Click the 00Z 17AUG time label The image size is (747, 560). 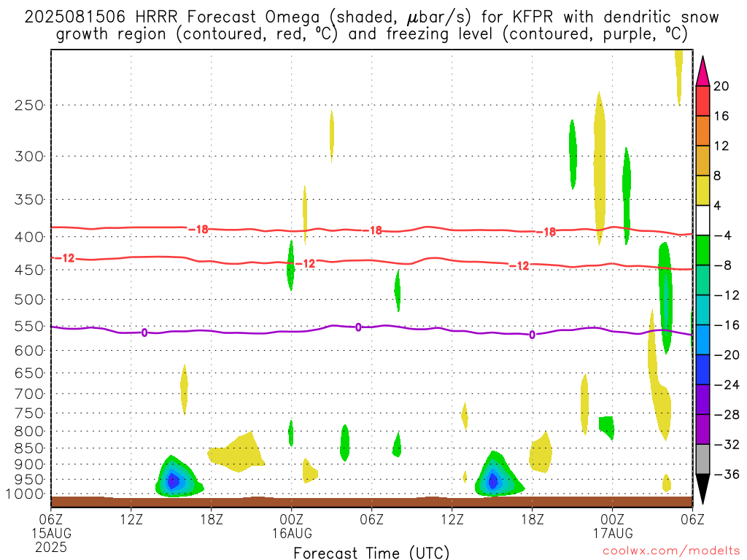tap(613, 526)
